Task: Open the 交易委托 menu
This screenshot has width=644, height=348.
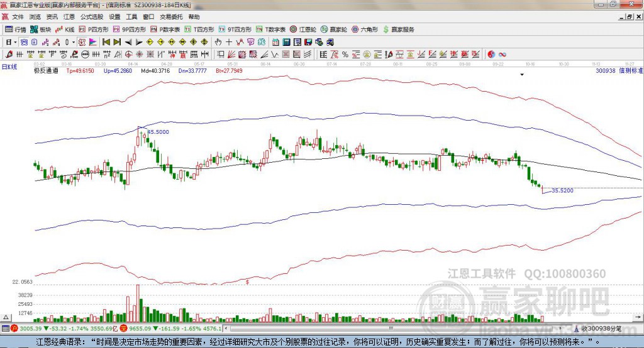Action: tap(171, 17)
